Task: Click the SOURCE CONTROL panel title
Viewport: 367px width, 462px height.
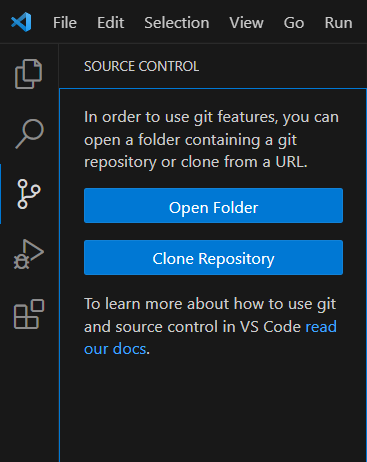Action: click(141, 66)
